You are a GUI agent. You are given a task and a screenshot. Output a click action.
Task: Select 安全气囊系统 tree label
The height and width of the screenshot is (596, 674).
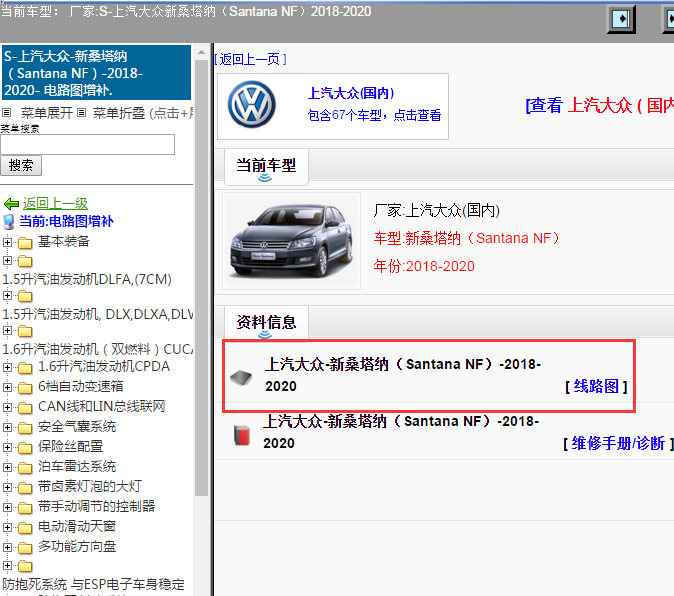click(x=77, y=426)
